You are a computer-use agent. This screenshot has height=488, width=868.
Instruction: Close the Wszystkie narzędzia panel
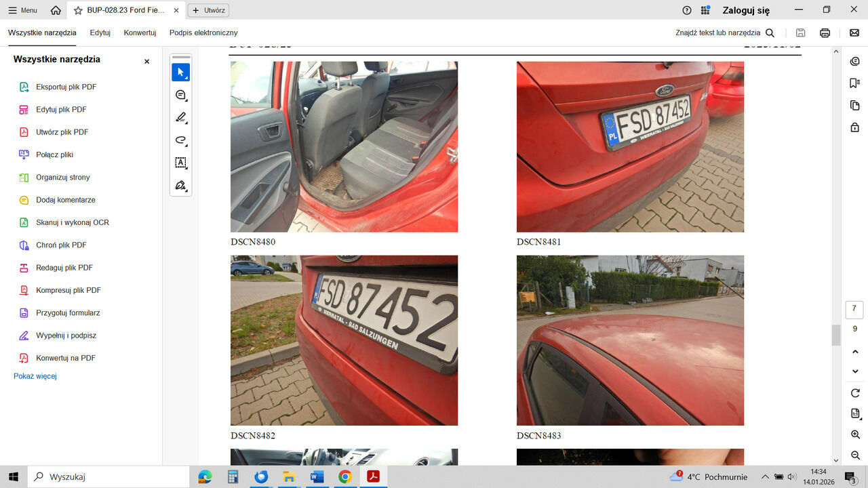[x=146, y=61]
